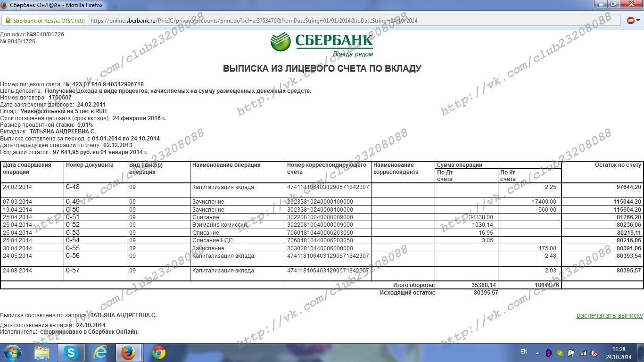Click balance value 81266,20

[629, 217]
